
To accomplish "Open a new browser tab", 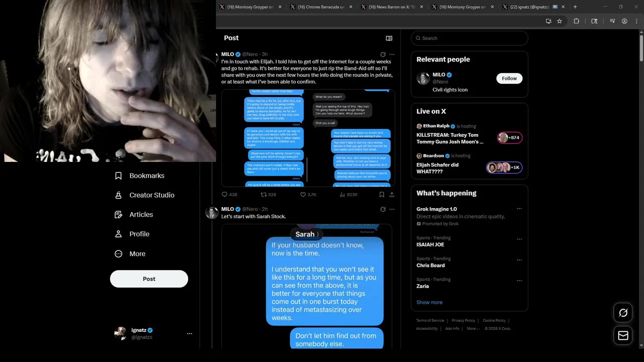I will (575, 7).
